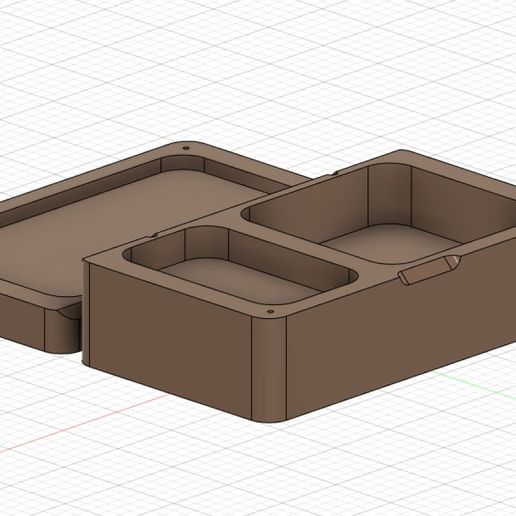Click the lid's rounded front corner fillet
Screen dimensions: 516x516
coord(62,330)
